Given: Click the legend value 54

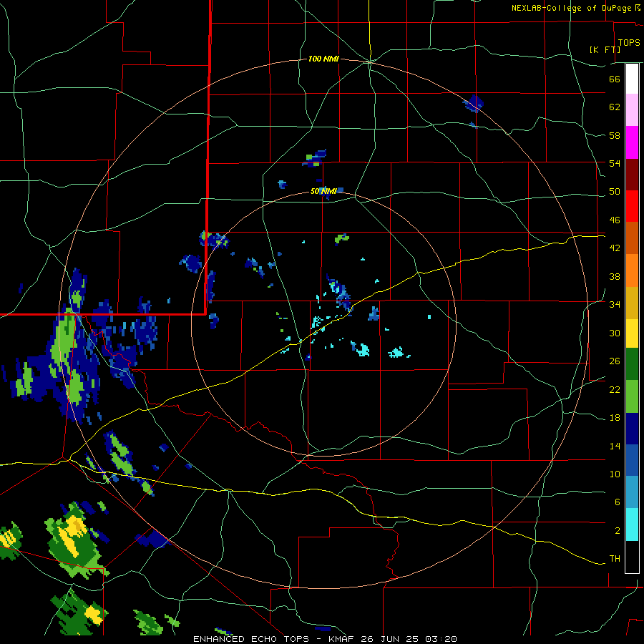Looking at the screenshot, I should pos(615,163).
